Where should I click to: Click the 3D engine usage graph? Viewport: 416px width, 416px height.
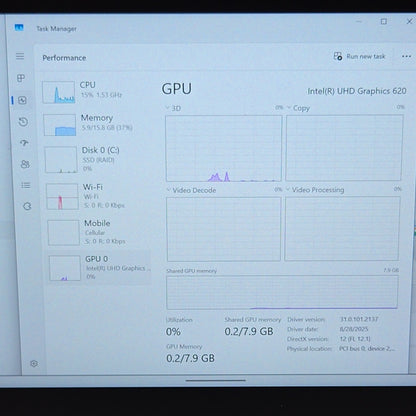(224, 148)
